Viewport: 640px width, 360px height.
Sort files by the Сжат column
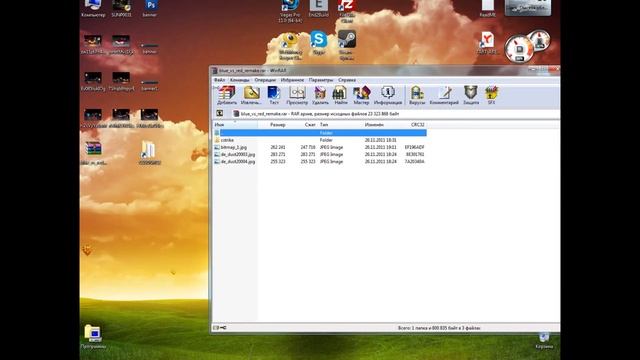click(x=310, y=125)
